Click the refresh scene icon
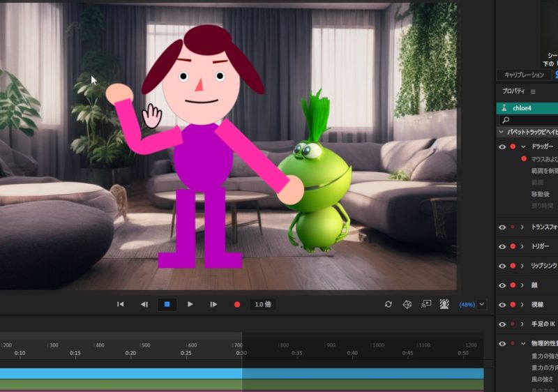Viewport: 558px width, 392px height. coord(389,304)
